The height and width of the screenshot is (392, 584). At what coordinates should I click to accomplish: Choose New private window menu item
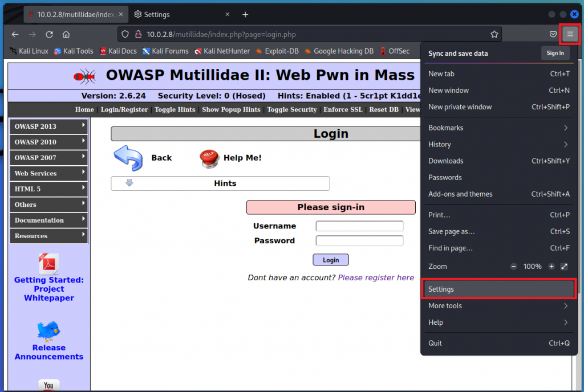click(498, 107)
